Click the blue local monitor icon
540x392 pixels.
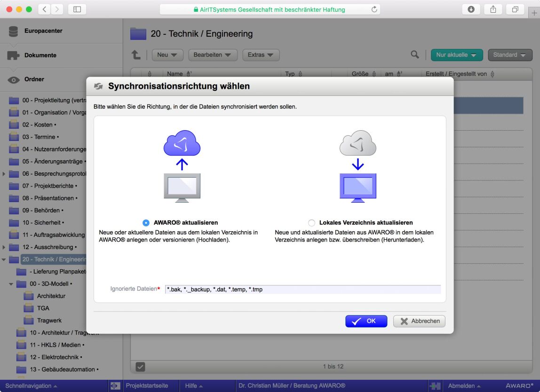(358, 188)
